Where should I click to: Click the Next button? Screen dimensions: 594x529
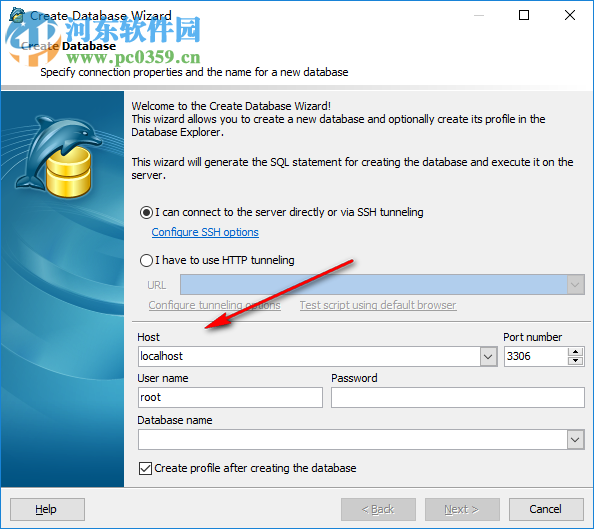462,510
